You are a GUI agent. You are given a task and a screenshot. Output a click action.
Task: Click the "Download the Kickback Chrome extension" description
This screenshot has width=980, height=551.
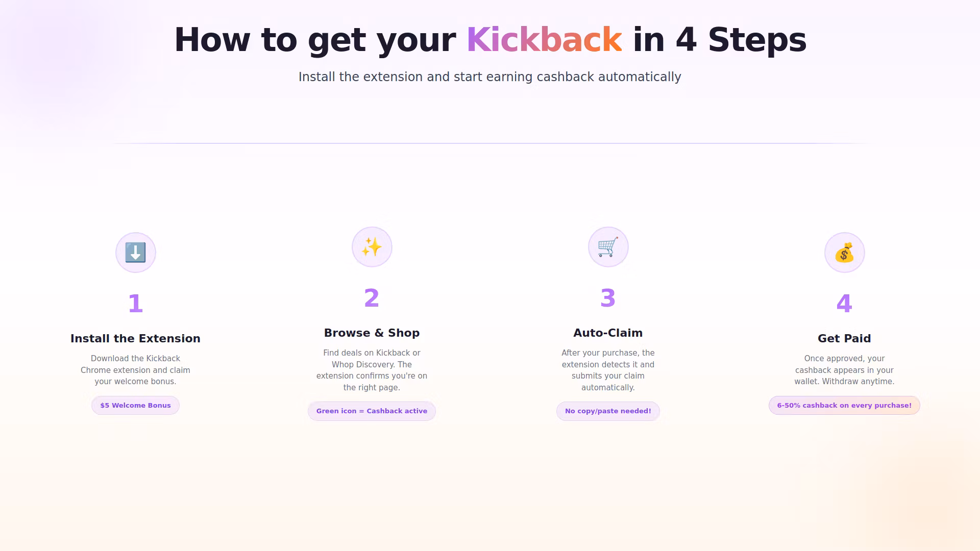pyautogui.click(x=135, y=370)
